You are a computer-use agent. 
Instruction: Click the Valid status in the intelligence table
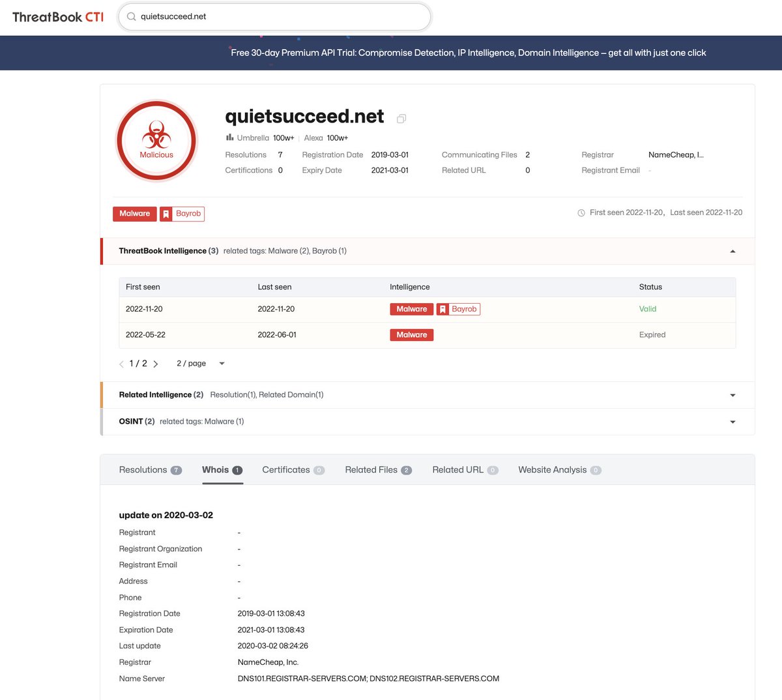pos(647,309)
